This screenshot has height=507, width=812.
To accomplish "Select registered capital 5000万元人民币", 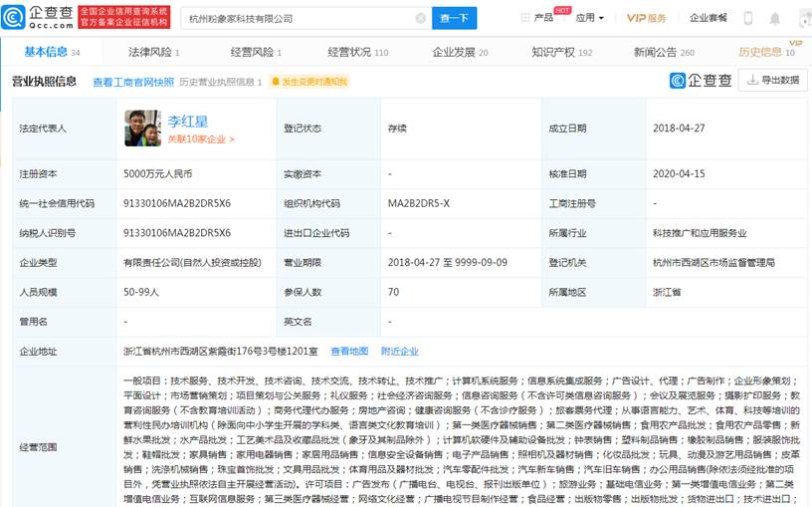I will 157,173.
